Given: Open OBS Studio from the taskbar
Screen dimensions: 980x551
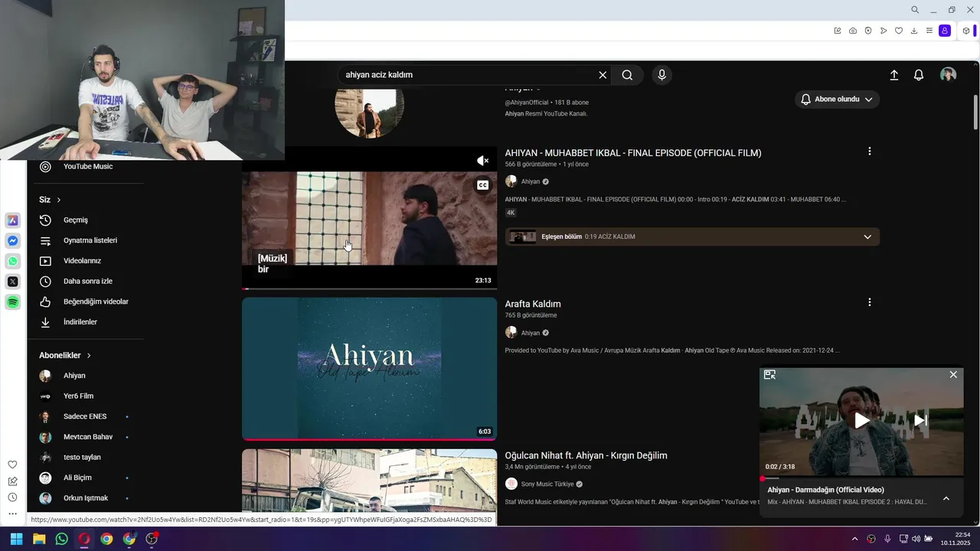Looking at the screenshot, I should click(152, 539).
